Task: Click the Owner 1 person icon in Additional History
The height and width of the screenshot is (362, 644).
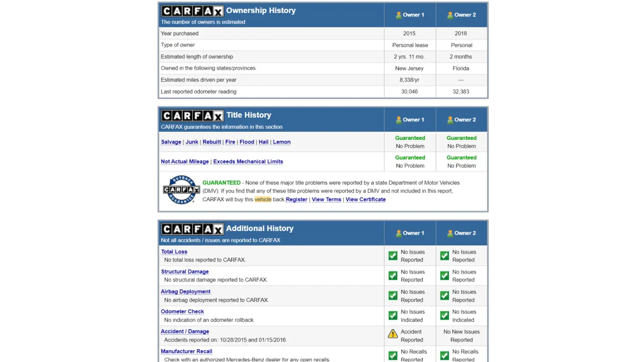Action: 399,233
